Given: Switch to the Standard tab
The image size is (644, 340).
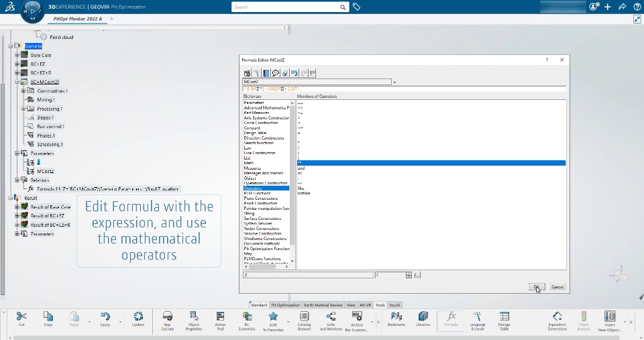Looking at the screenshot, I should pos(259,305).
